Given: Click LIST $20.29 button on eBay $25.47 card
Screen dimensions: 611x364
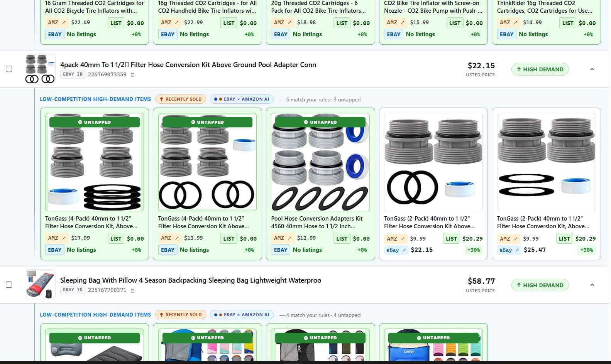Looking at the screenshot, I should pos(564,239).
